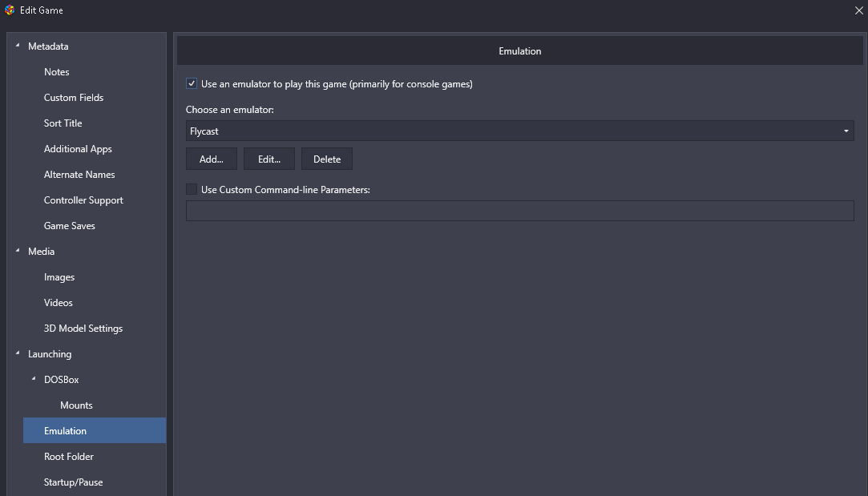This screenshot has height=496, width=868.
Task: Select Launching in the sidebar
Action: pos(50,354)
